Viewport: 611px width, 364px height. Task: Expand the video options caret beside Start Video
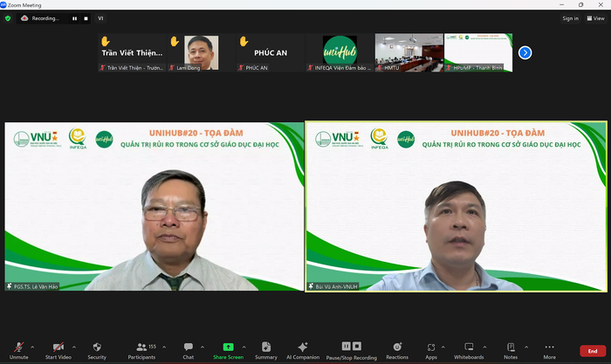coord(74,347)
